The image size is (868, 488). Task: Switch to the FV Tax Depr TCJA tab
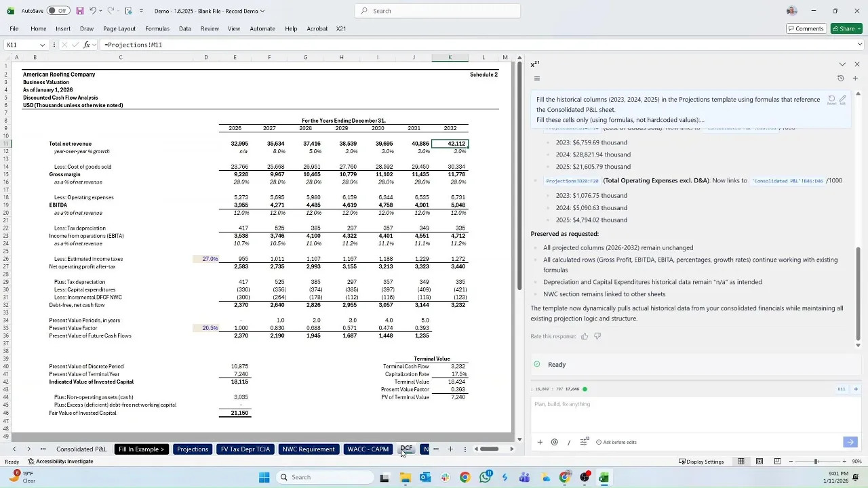coord(245,449)
